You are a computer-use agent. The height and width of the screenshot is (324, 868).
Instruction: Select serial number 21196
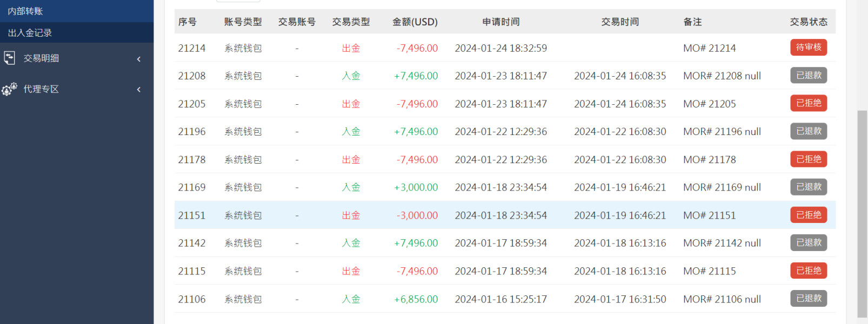point(192,132)
